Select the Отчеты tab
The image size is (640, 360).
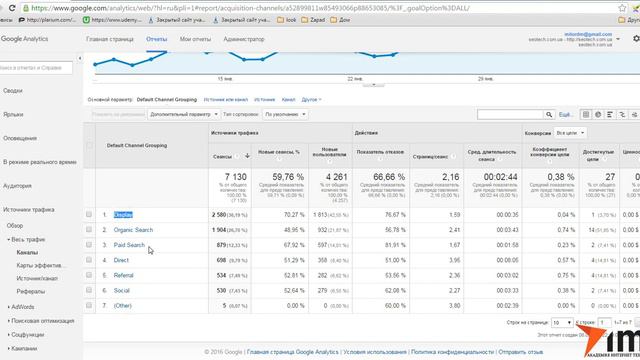pos(157,39)
